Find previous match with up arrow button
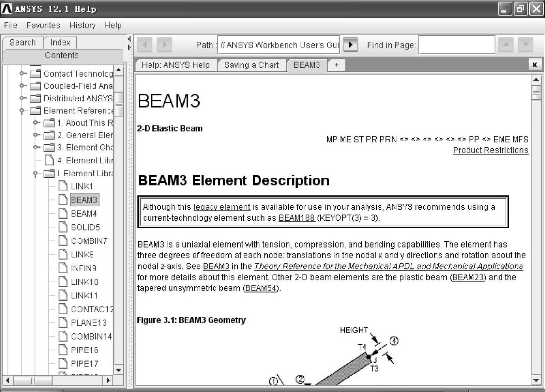545x392 pixels. pos(505,45)
